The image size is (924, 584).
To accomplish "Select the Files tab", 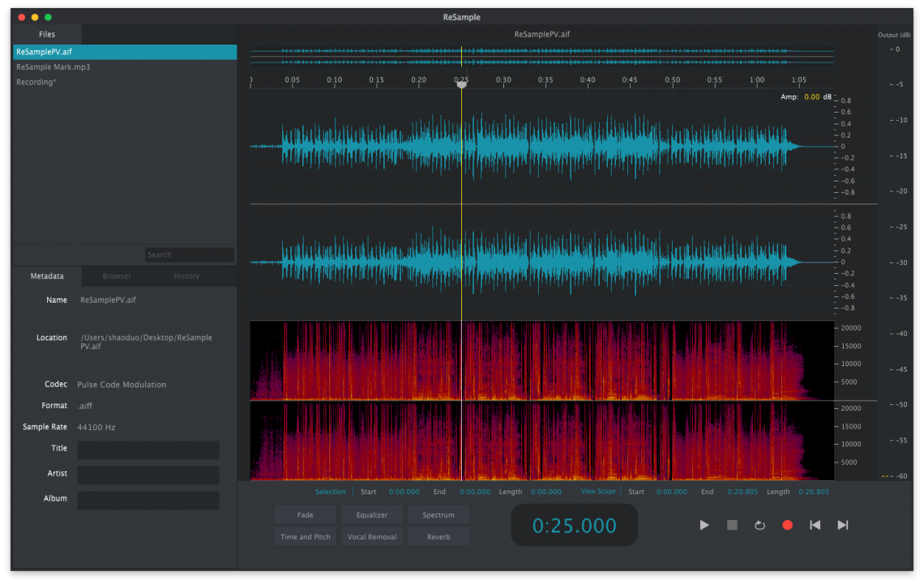I will (x=47, y=34).
